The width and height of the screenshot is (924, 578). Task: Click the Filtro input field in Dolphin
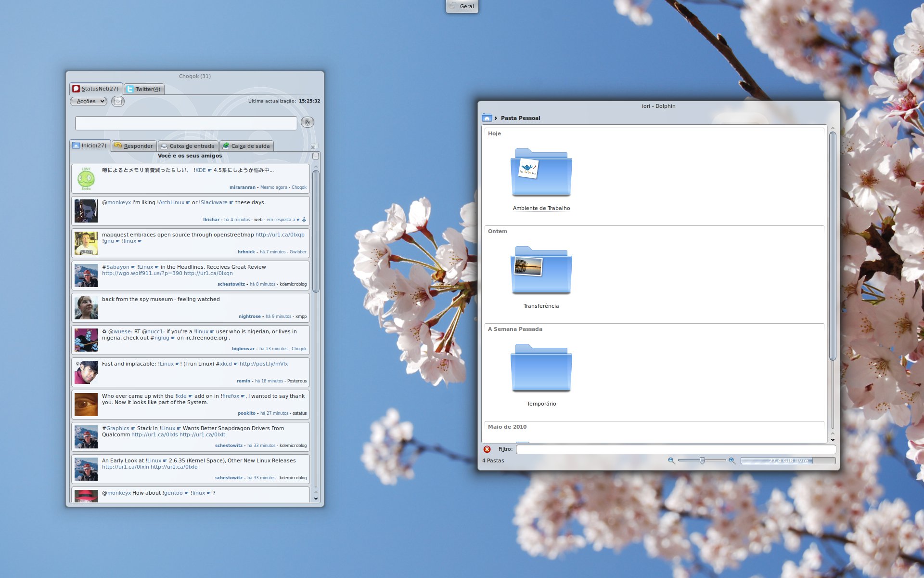676,449
